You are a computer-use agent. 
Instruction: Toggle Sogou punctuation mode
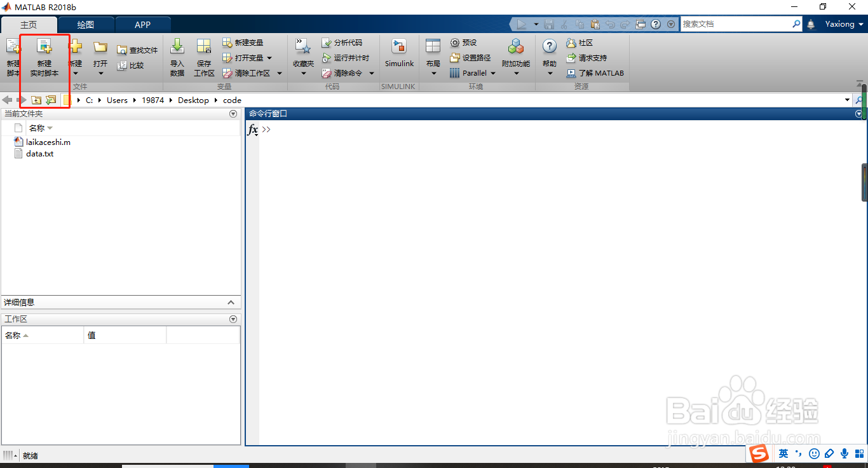point(799,453)
